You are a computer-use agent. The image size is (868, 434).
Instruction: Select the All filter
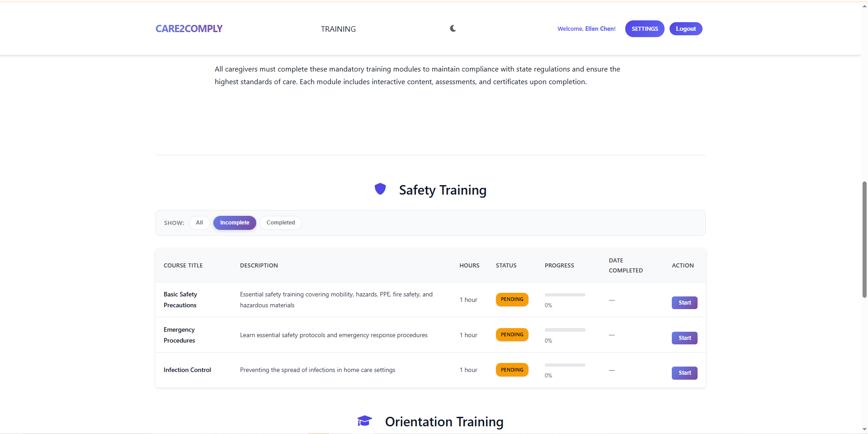pos(199,223)
